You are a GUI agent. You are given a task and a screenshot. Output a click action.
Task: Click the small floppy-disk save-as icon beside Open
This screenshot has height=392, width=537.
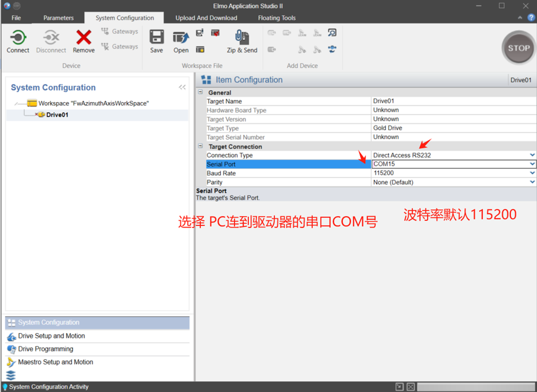pyautogui.click(x=200, y=33)
